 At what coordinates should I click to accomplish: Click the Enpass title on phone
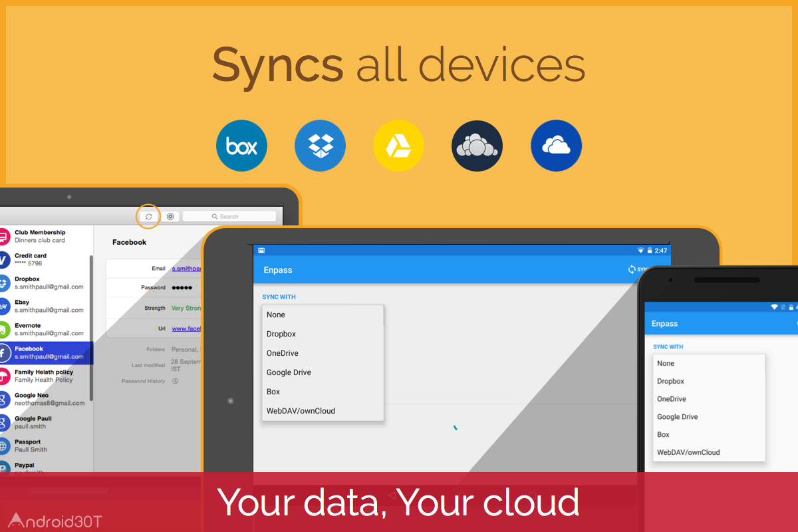665,324
